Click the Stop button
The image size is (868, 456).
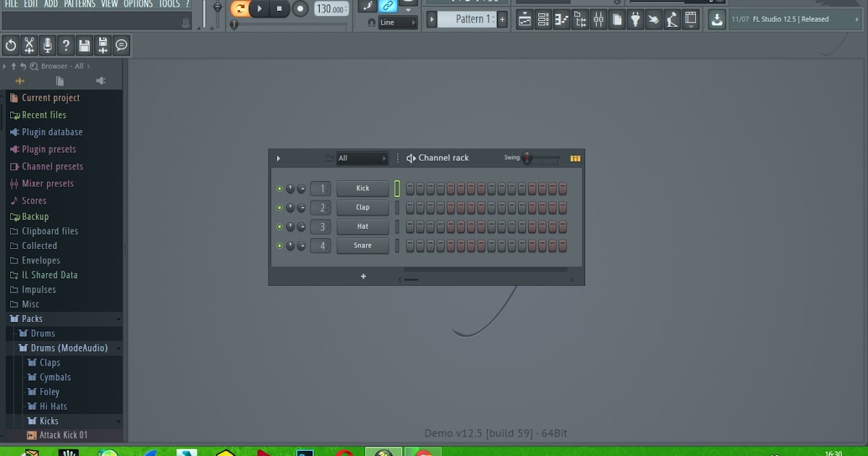click(x=279, y=9)
